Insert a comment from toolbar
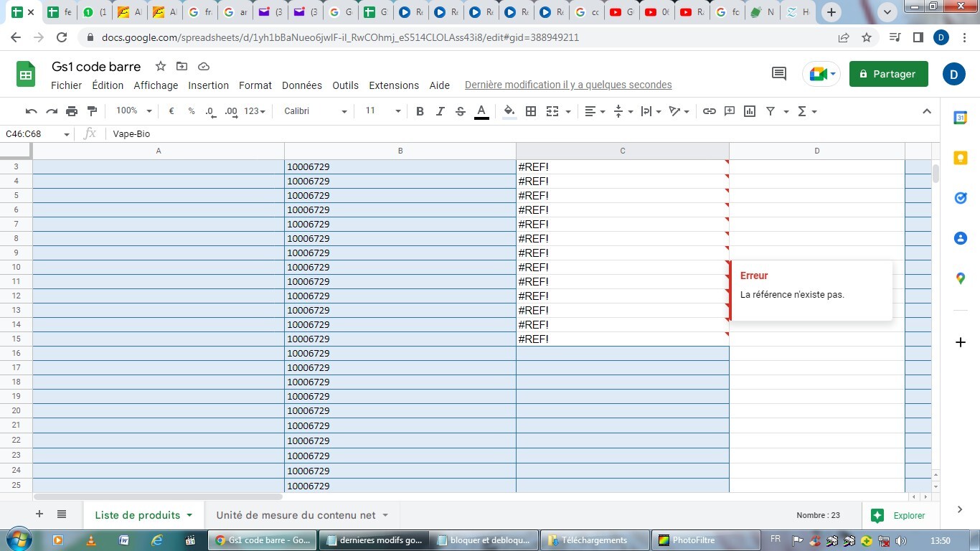 (x=730, y=111)
